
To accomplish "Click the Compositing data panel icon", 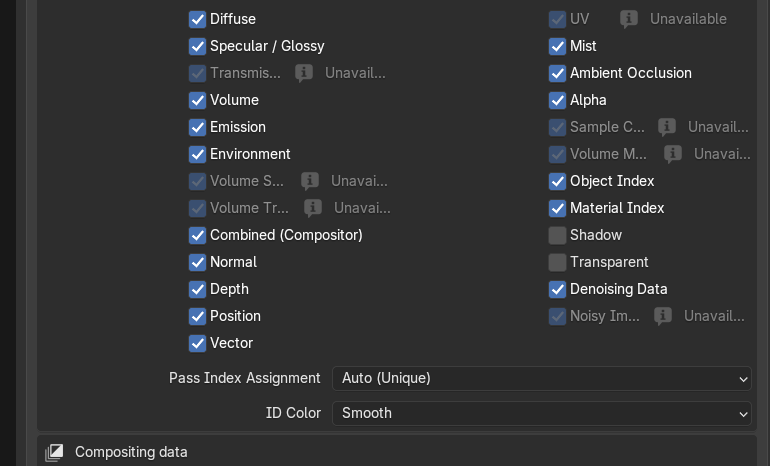I will (55, 452).
